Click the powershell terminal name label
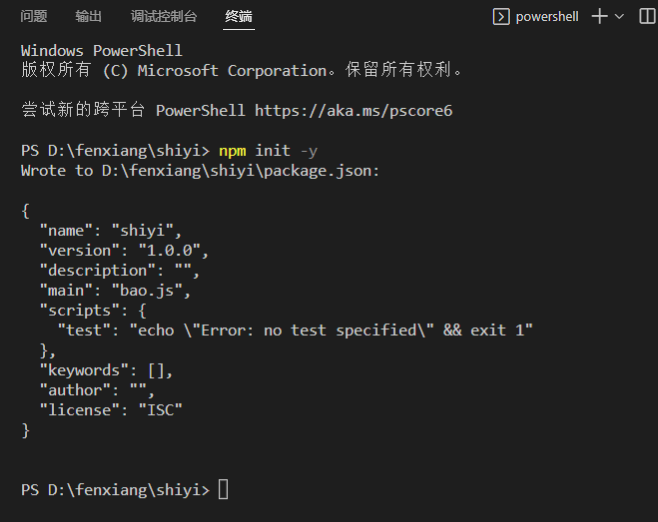This screenshot has height=522, width=658. coord(548,17)
